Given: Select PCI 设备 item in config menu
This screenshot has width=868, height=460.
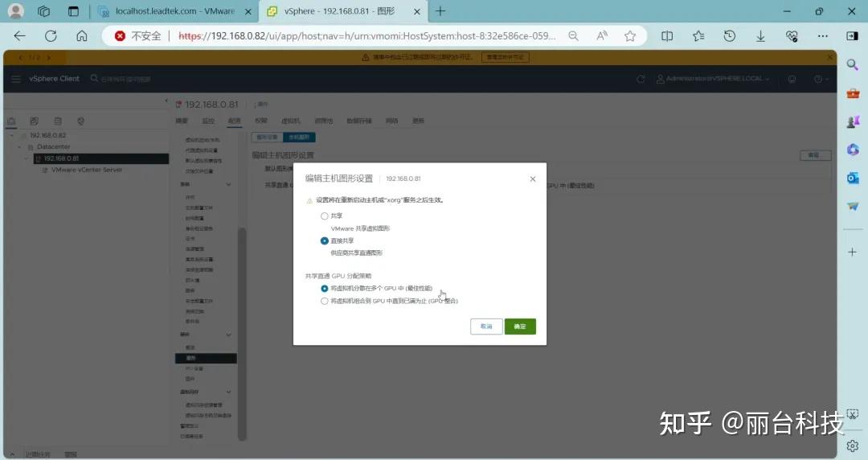Looking at the screenshot, I should (194, 368).
